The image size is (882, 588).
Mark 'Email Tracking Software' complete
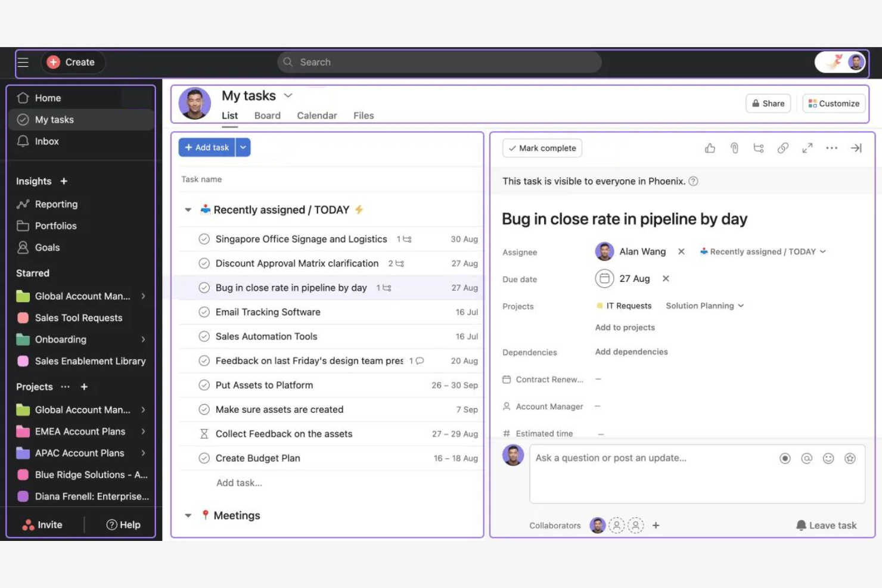coord(204,312)
